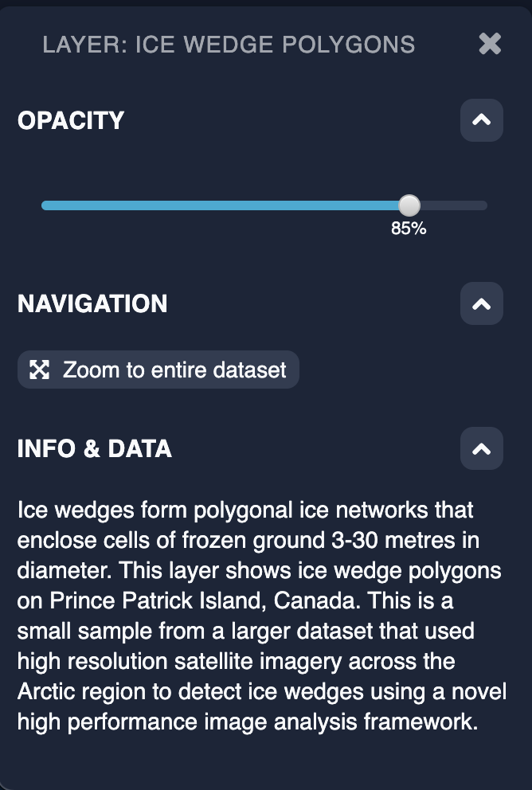Click the blue filled part of opacity slider
The height and width of the screenshot is (790, 532).
pos(223,205)
